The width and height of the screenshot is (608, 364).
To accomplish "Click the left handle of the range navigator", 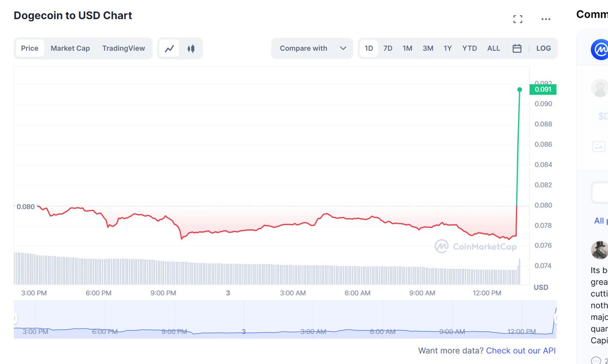I will [x=15, y=318].
